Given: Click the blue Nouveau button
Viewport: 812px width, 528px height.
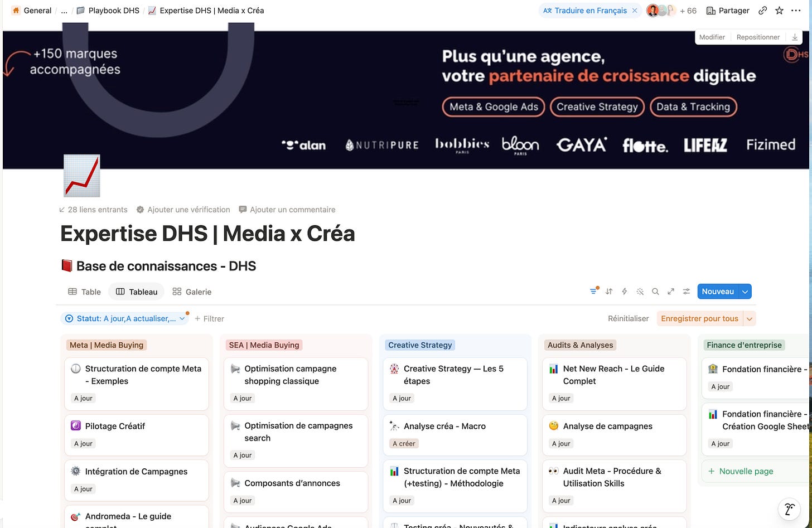Looking at the screenshot, I should coord(718,292).
